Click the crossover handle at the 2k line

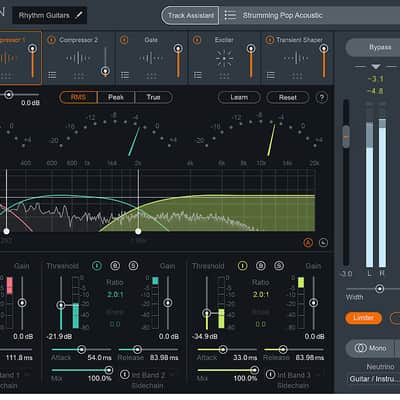(138, 231)
